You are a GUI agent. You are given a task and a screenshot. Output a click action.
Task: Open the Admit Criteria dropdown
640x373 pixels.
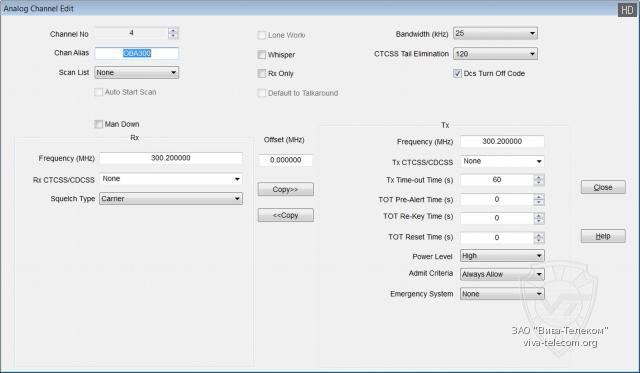[502, 275]
